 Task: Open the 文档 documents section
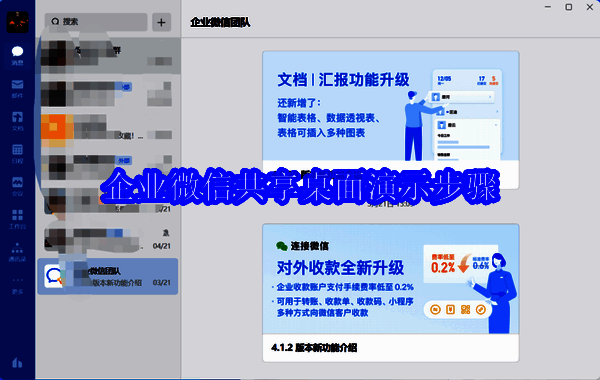[17, 121]
